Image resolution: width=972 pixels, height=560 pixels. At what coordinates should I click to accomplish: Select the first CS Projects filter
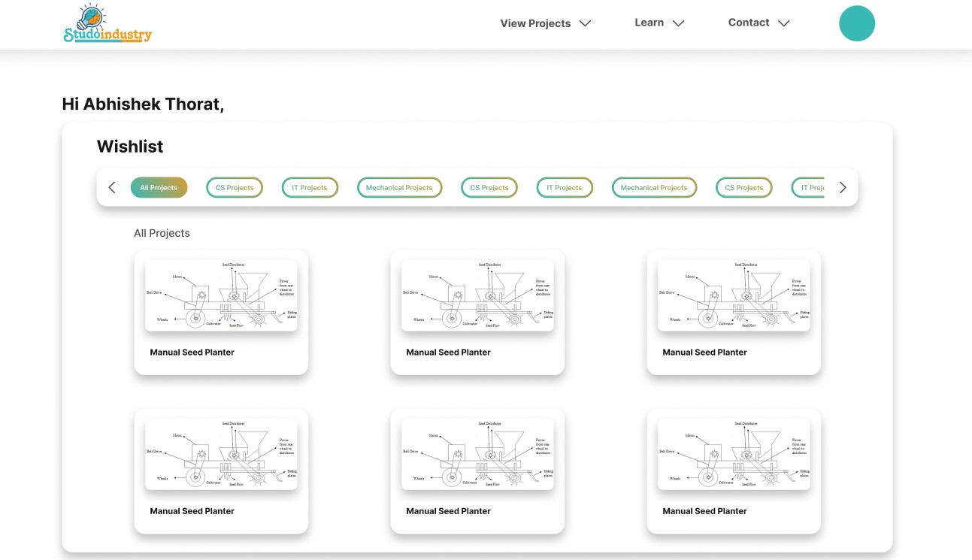click(x=235, y=188)
